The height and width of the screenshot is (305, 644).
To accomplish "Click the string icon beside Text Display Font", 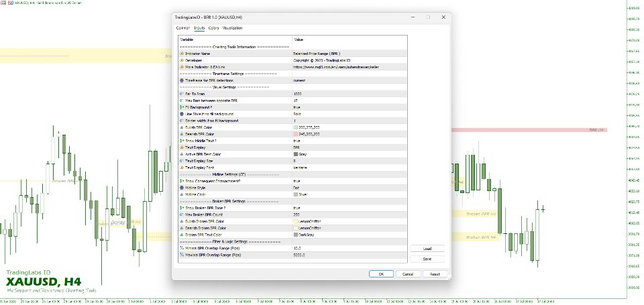I will 182,168.
